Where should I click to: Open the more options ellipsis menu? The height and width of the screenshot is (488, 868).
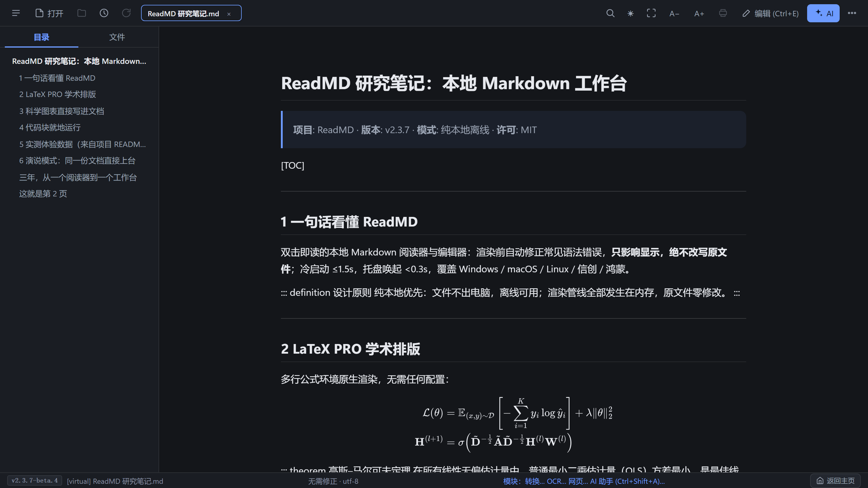852,13
